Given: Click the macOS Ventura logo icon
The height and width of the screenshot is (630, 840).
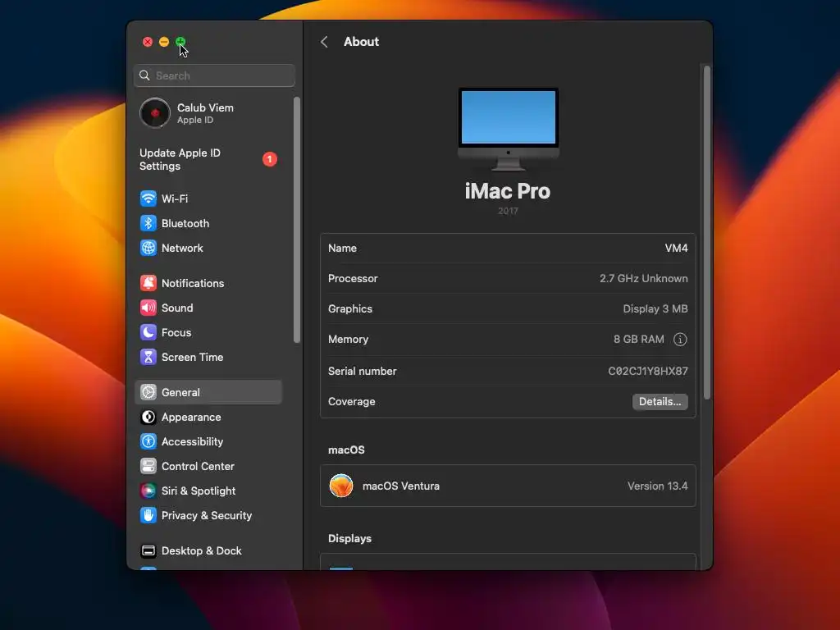Looking at the screenshot, I should (341, 486).
